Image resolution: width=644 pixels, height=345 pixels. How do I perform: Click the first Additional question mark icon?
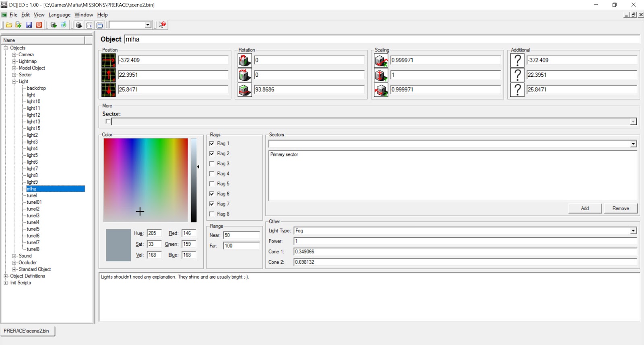tap(517, 60)
